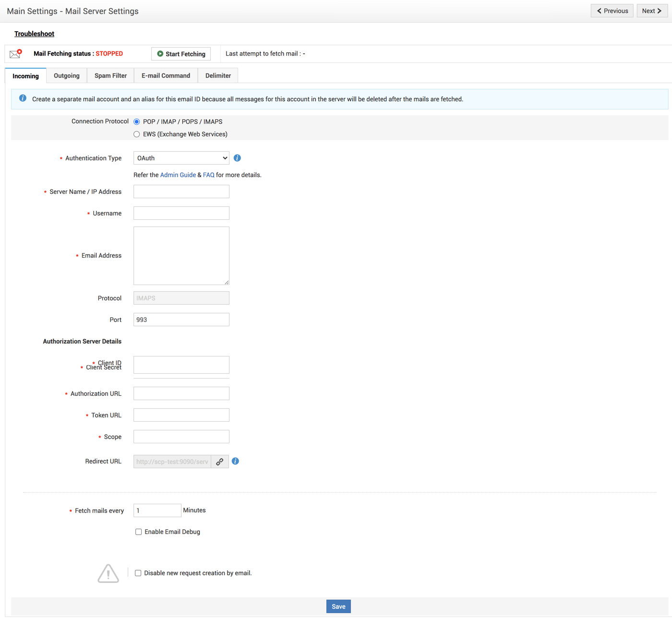Switch to the Outgoing tab
This screenshot has width=672, height=618.
pos(67,76)
